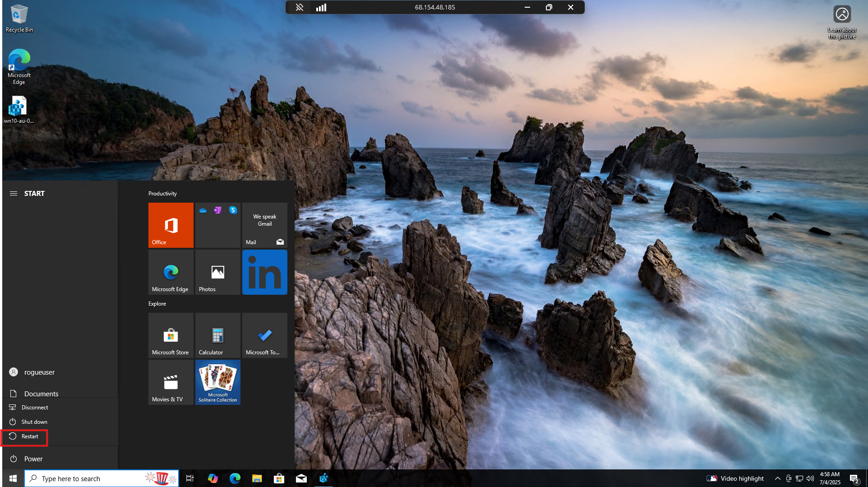Show hidden icons in system tray

777,478
